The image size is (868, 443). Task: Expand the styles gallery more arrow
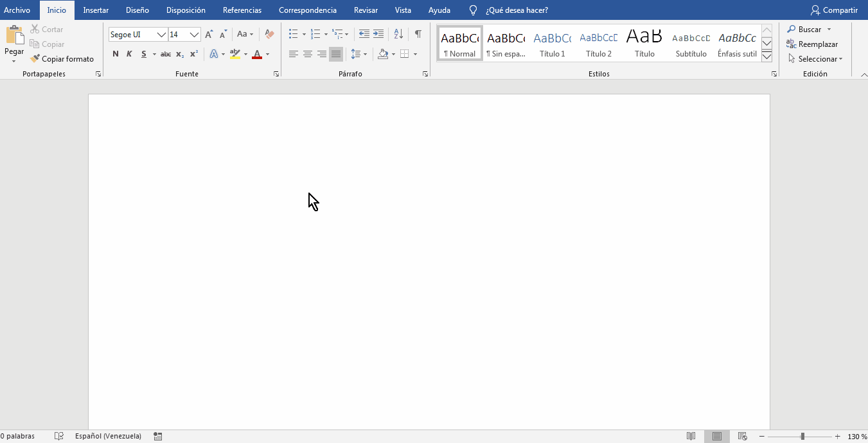(x=766, y=56)
